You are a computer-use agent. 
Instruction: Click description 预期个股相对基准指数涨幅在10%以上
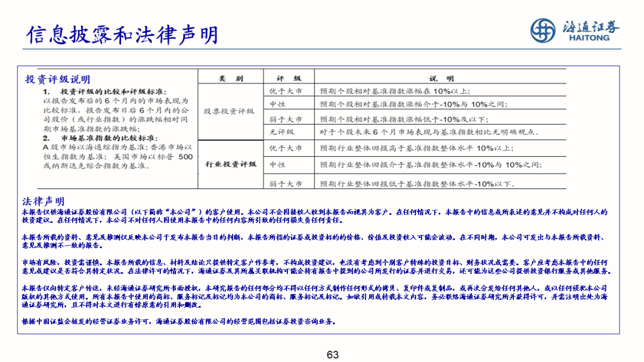[395, 91]
